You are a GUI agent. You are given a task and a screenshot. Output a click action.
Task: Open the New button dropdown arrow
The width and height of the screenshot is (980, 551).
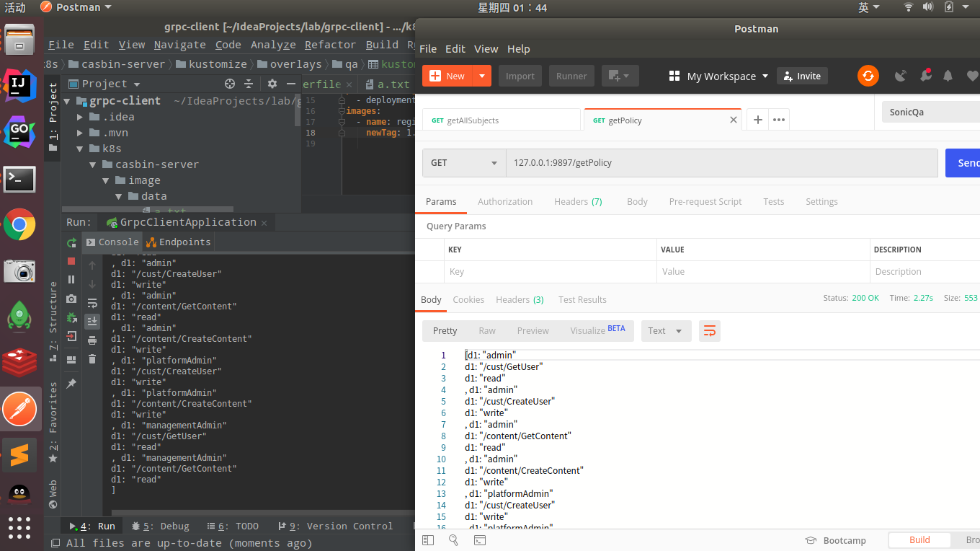[484, 76]
